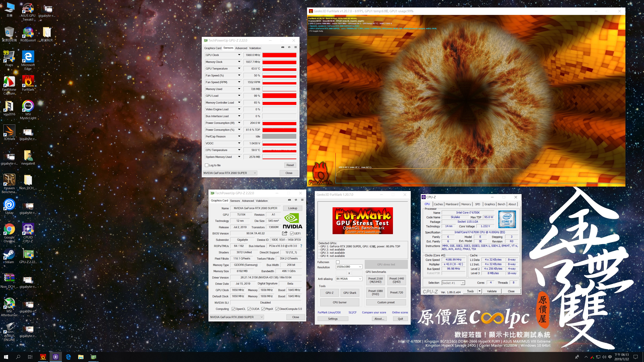The height and width of the screenshot is (362, 644).
Task: Click the Validate button in CPU-Z
Action: pyautogui.click(x=492, y=291)
